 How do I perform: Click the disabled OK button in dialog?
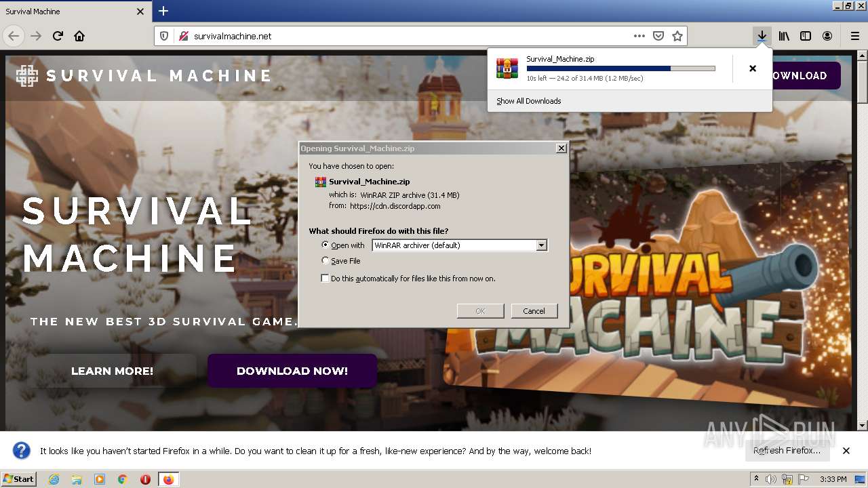[x=480, y=311]
